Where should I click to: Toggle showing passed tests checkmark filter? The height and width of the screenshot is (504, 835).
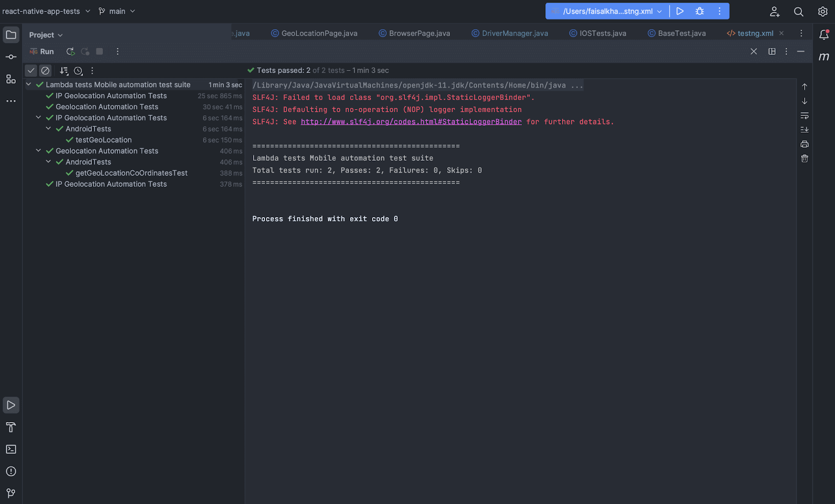(31, 70)
